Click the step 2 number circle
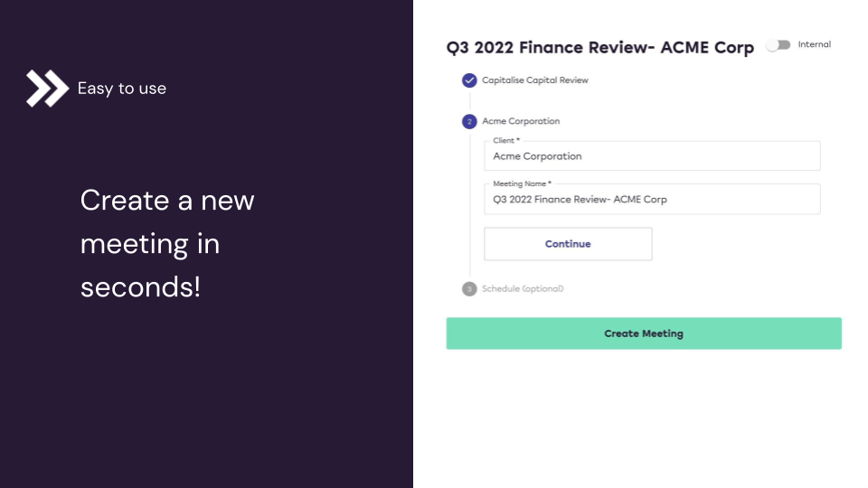 tap(469, 122)
